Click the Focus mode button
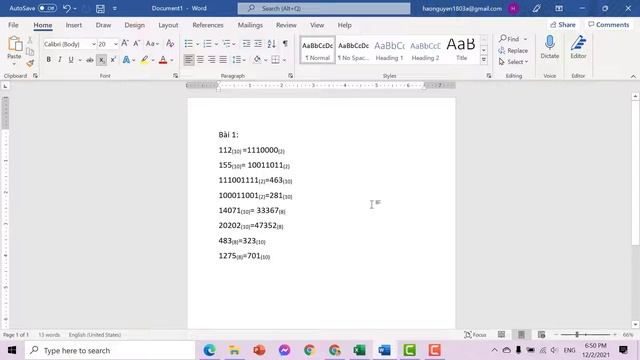The width and height of the screenshot is (640, 360). pos(476,335)
